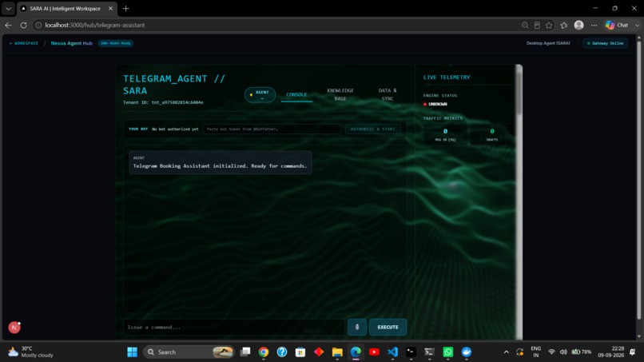644x362 pixels.
Task: Open Copilot Chat in browser toolbar
Action: point(618,25)
